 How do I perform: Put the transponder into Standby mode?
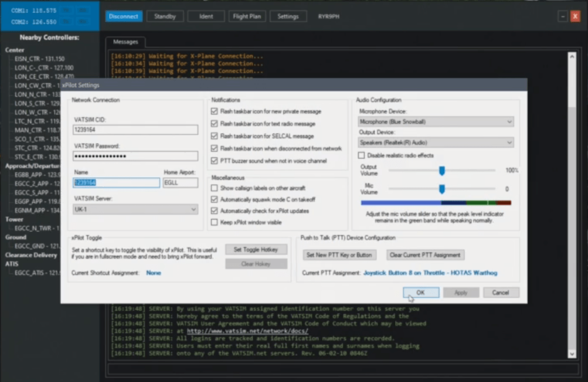165,16
